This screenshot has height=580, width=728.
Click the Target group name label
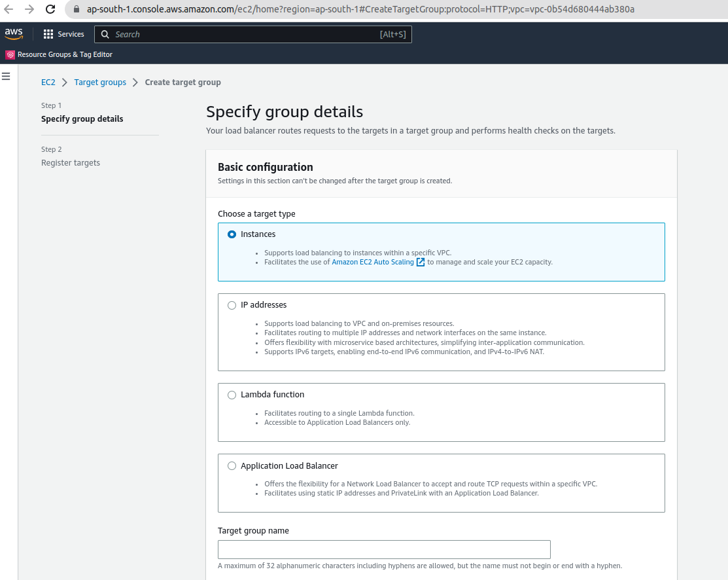[x=253, y=531]
